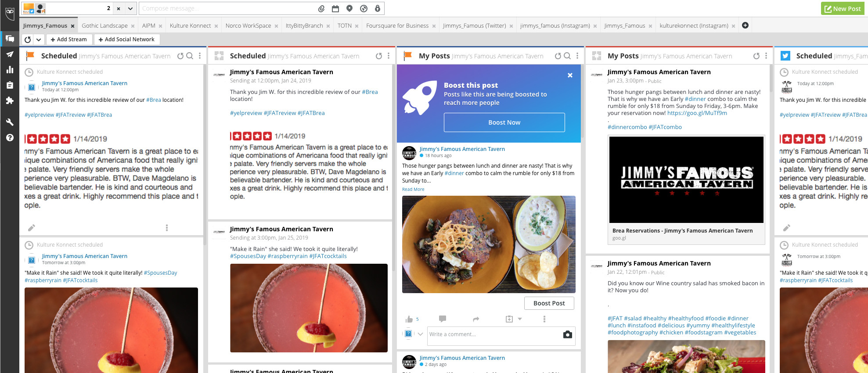Viewport: 868px width, 373px height.
Task: Open more options dots on hunger pangs post
Action: point(544,319)
